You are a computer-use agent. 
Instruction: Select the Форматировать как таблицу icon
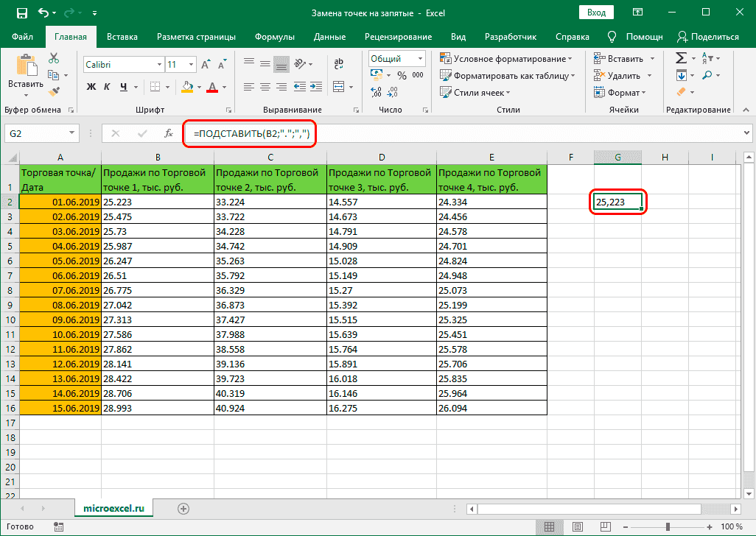click(492, 74)
